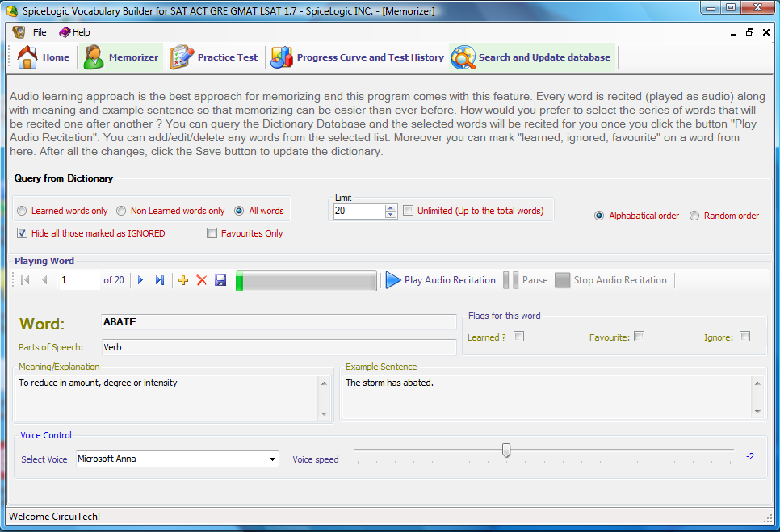Click Meaning box scroll down arrow
The width and height of the screenshot is (780, 532).
click(325, 413)
